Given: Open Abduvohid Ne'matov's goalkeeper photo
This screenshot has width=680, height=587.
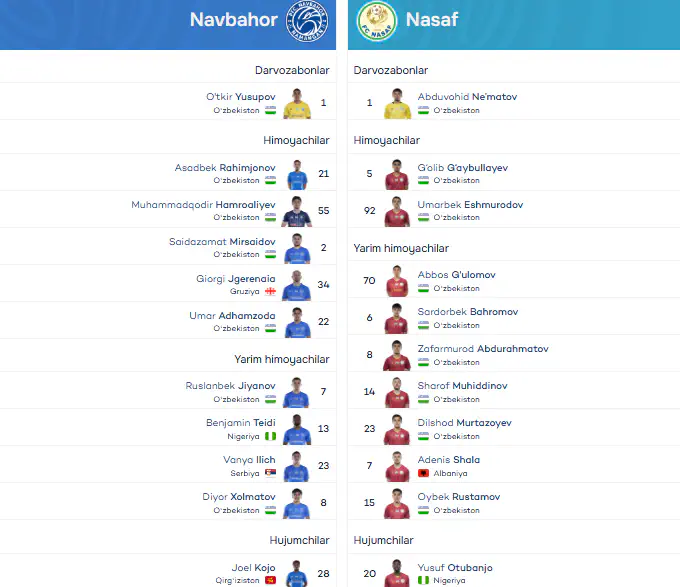Looking at the screenshot, I should click(397, 103).
